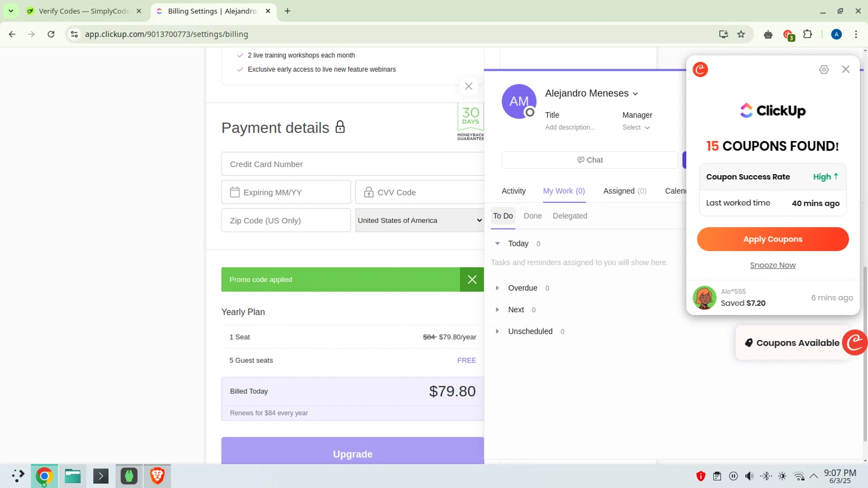868x488 pixels.
Task: Open Brave browser from taskbar
Action: pyautogui.click(x=157, y=476)
